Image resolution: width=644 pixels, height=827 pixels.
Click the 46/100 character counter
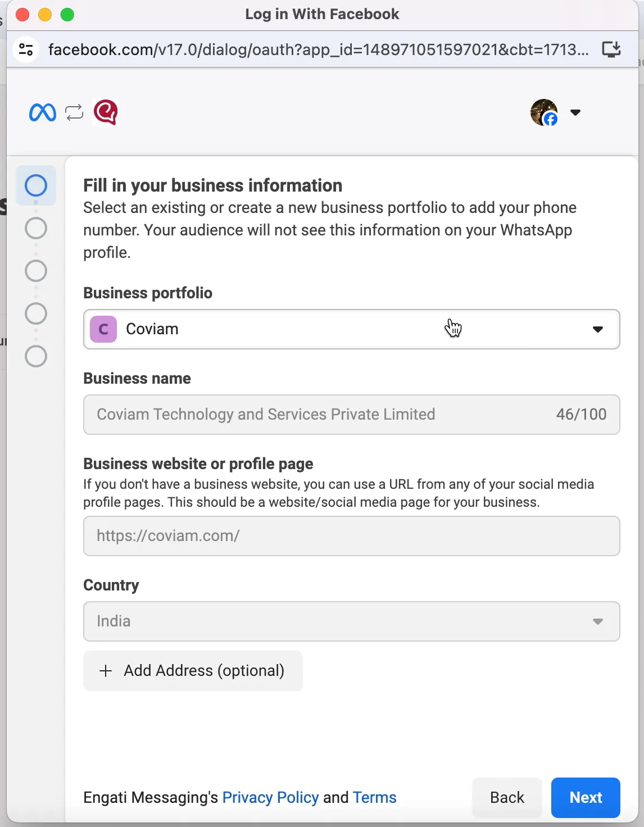click(x=581, y=415)
